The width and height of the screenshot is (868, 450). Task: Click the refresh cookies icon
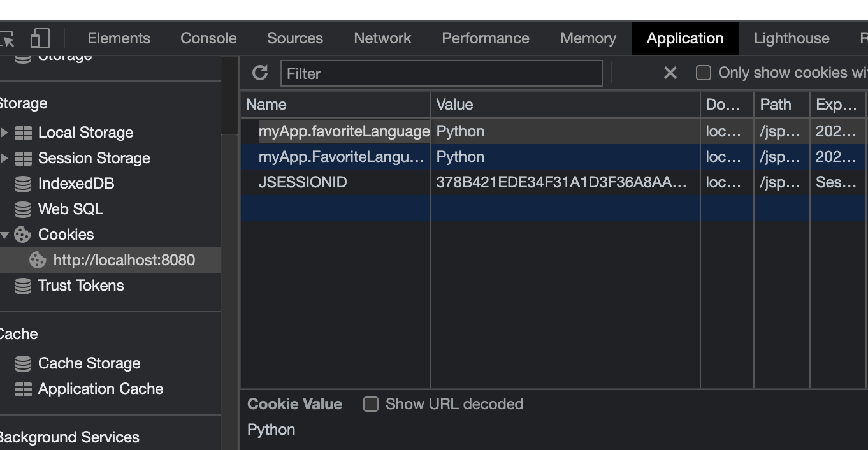coord(260,73)
